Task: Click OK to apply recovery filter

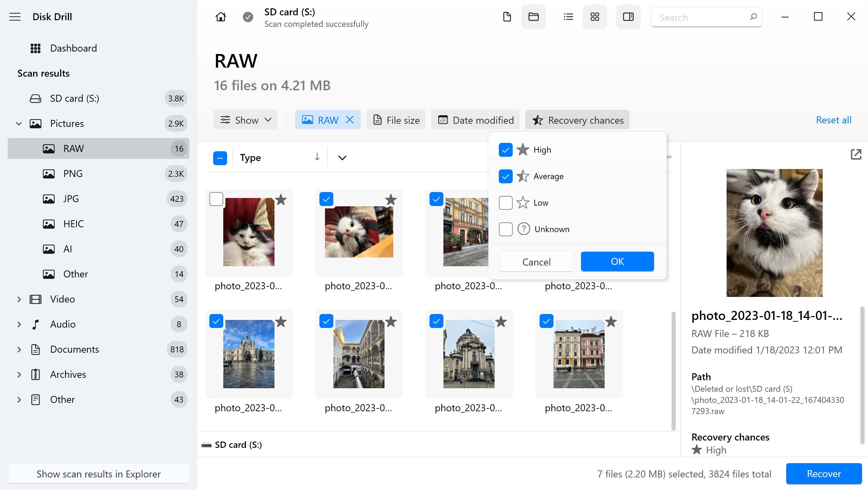Action: coord(617,261)
